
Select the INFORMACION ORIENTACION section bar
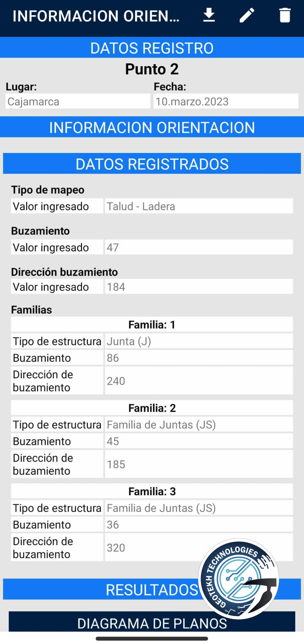152,127
